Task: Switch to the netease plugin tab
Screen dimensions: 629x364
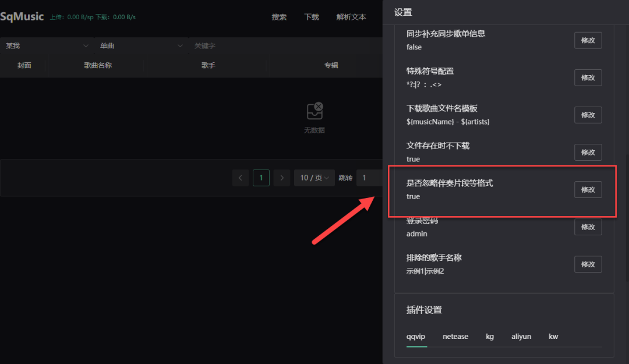Action: (x=455, y=337)
